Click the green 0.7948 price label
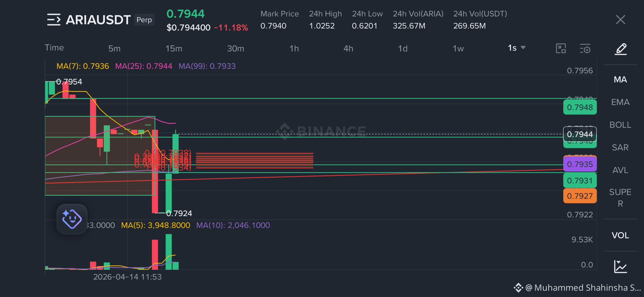This screenshot has height=297, width=644. pos(580,108)
